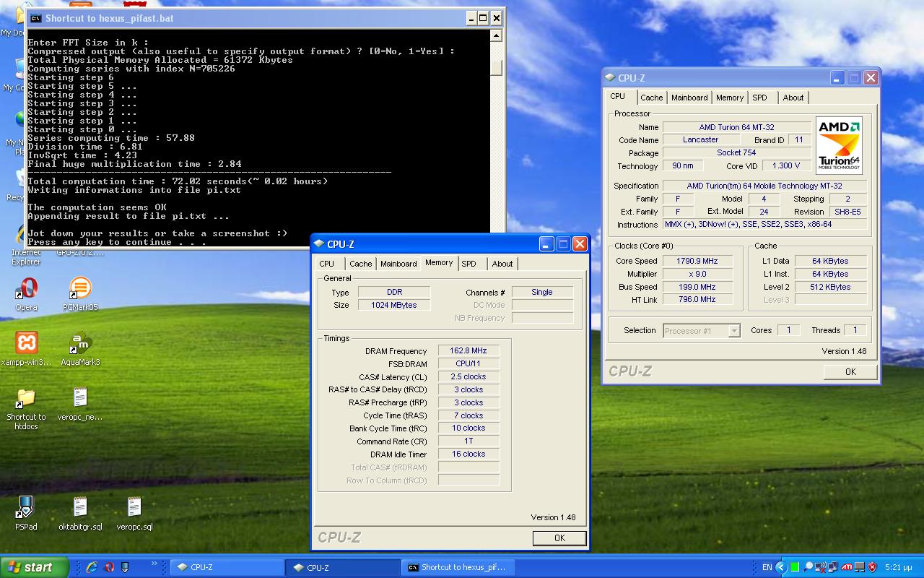Click the Opera icon in Quick Launch

pyautogui.click(x=110, y=567)
